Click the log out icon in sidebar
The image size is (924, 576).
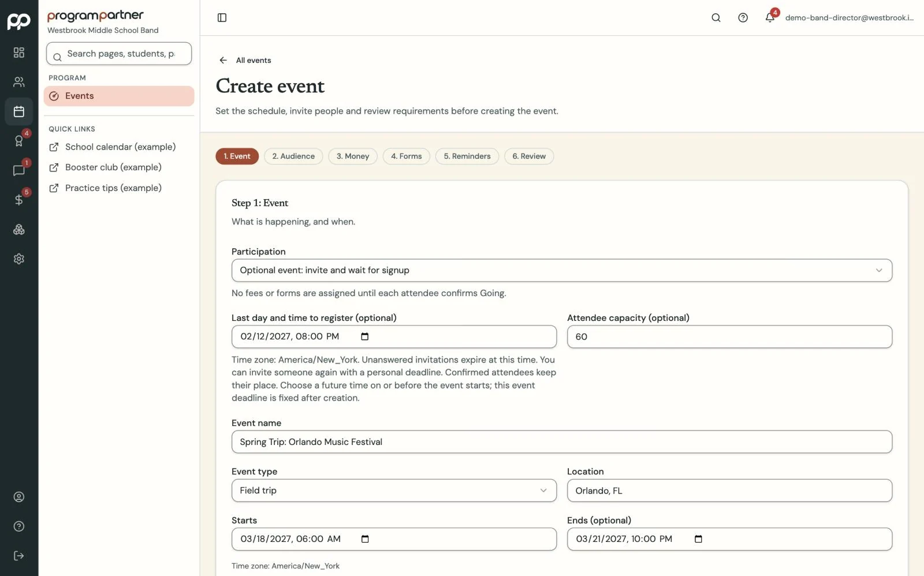click(19, 555)
